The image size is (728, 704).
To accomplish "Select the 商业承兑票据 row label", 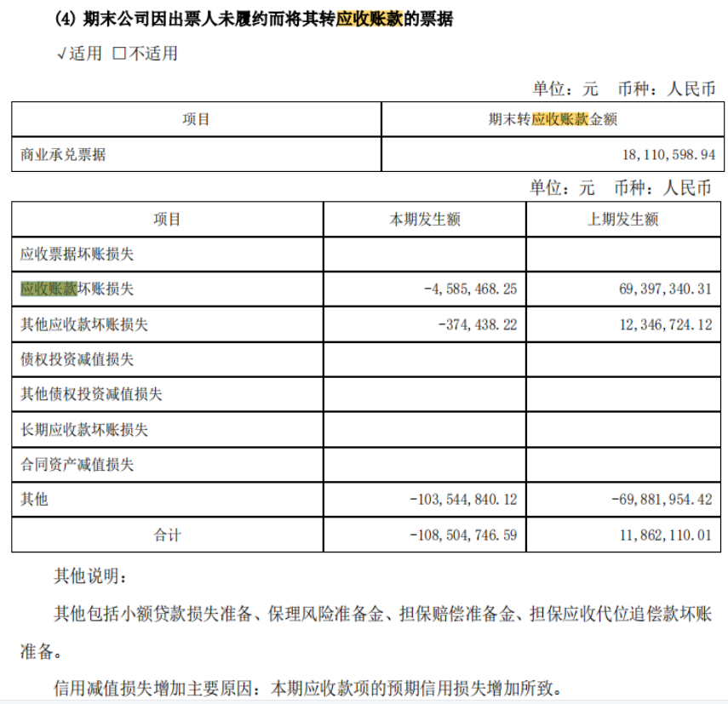I will 63,155.
